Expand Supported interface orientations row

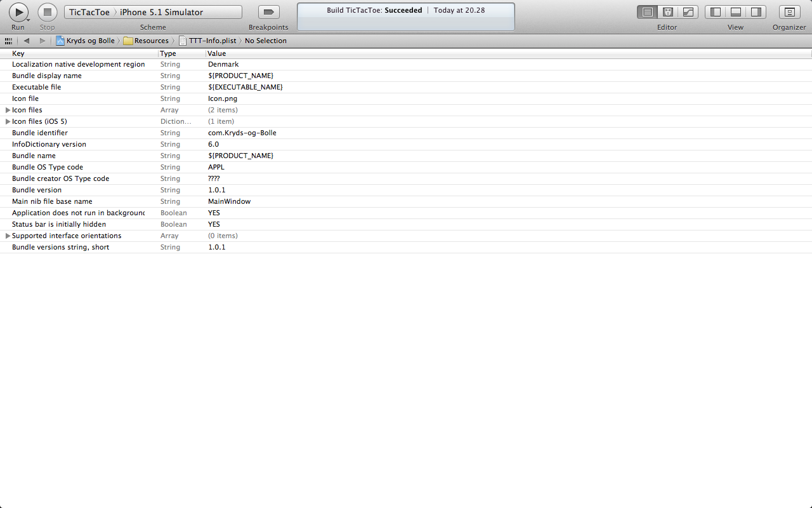8,236
